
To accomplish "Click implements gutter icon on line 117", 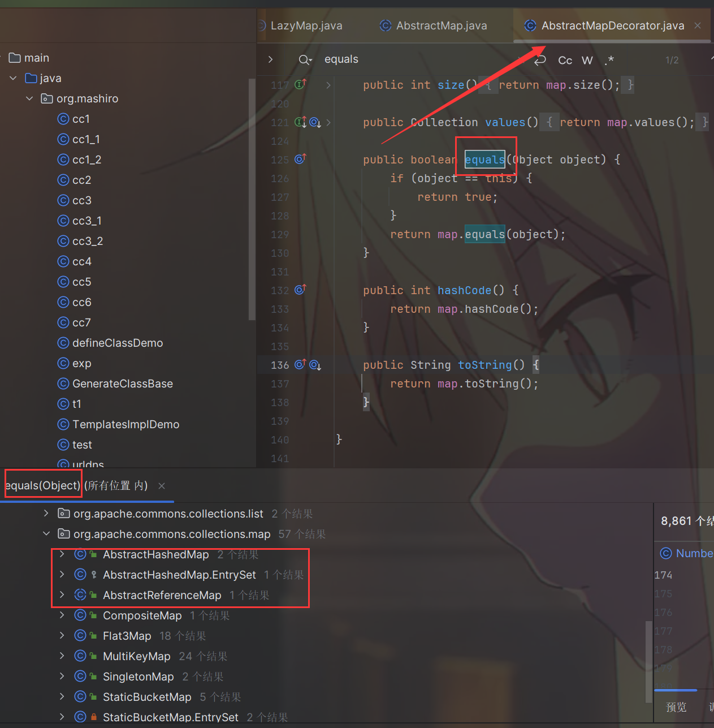I will (x=300, y=84).
